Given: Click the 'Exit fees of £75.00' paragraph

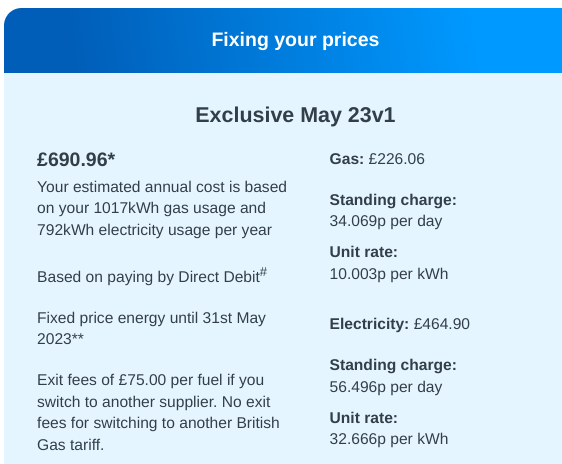Looking at the screenshot, I should pos(158,412).
